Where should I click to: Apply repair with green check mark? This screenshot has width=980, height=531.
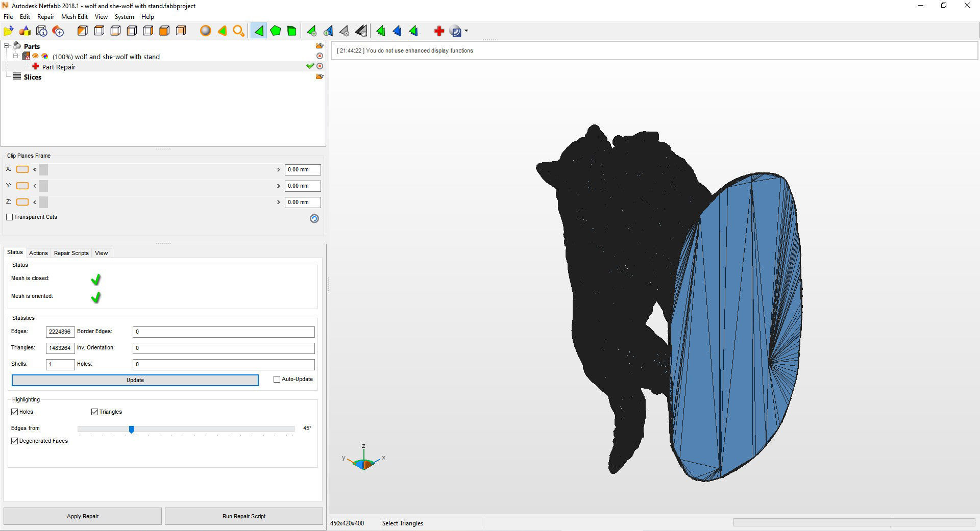point(310,66)
